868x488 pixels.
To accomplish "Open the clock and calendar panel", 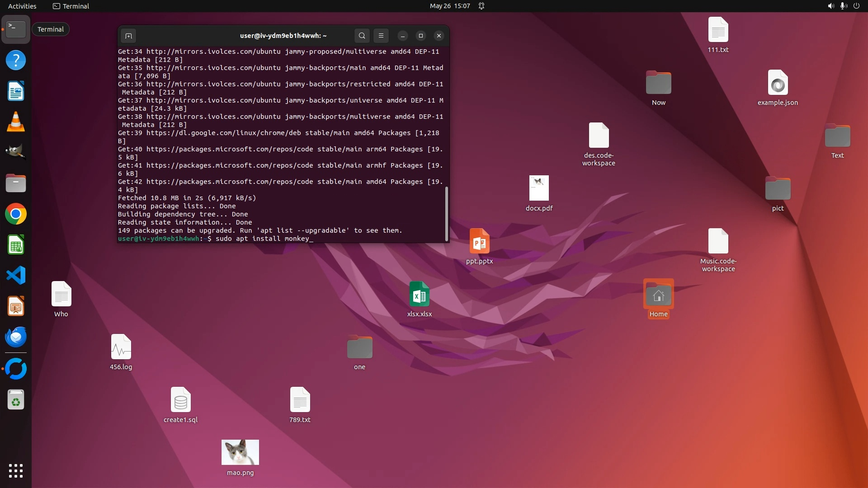I will pyautogui.click(x=449, y=6).
